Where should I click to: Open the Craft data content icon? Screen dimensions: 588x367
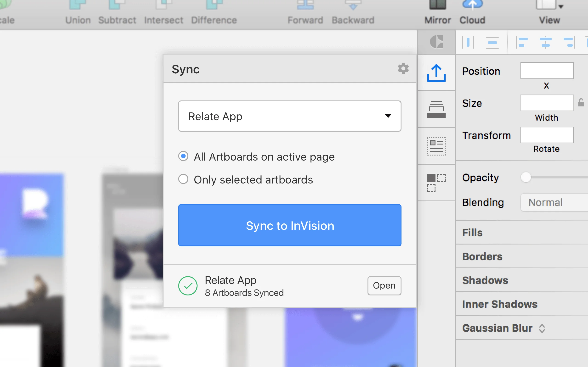coord(436,146)
